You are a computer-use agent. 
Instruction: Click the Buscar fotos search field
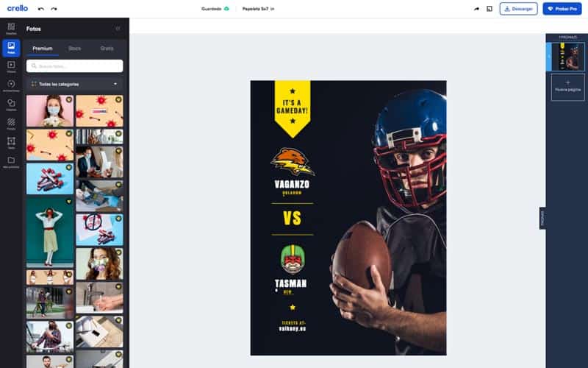click(x=75, y=66)
